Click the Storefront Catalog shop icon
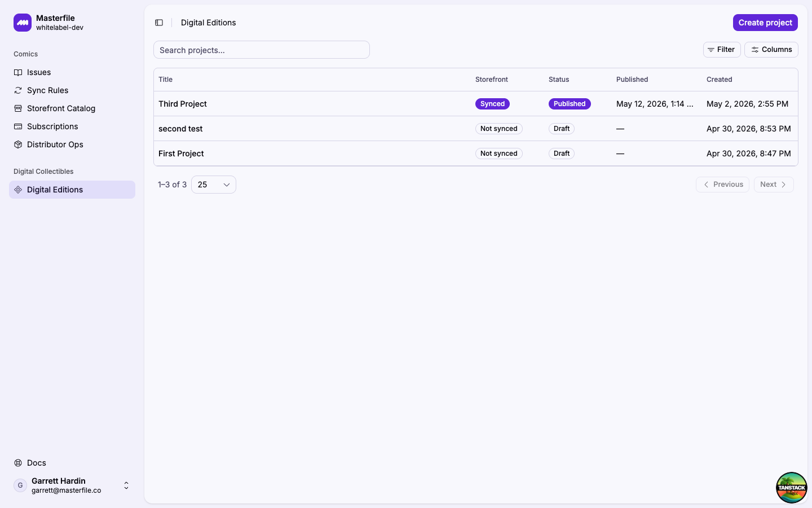 point(18,108)
